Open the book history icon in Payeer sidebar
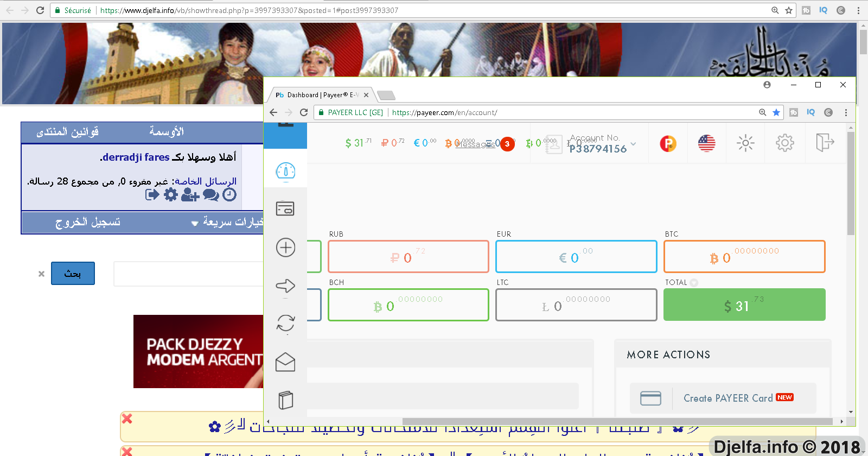Screen dimensions: 868x456 click(x=285, y=400)
